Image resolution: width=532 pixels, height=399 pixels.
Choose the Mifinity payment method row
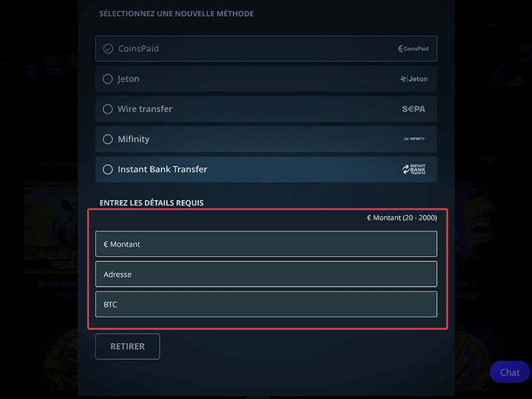[266, 139]
